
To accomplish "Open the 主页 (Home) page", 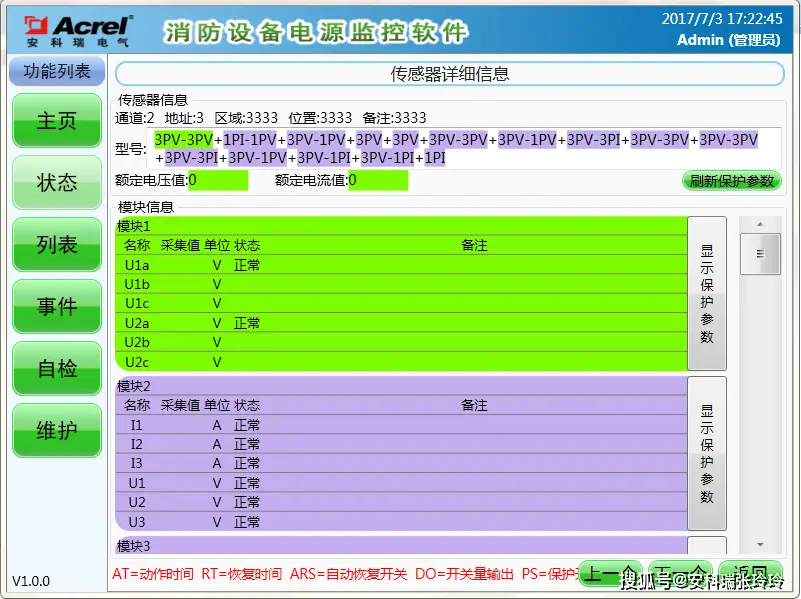I will 56,121.
